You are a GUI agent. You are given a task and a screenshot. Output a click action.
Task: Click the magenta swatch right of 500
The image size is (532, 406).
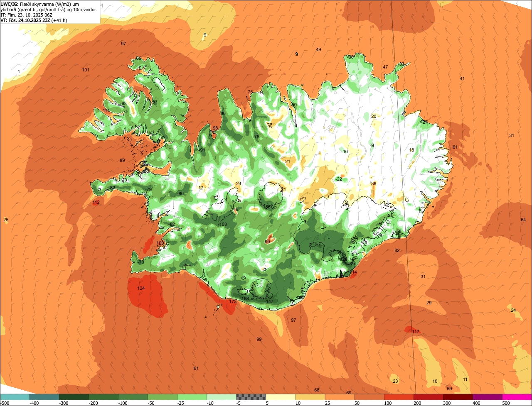(x=517, y=396)
